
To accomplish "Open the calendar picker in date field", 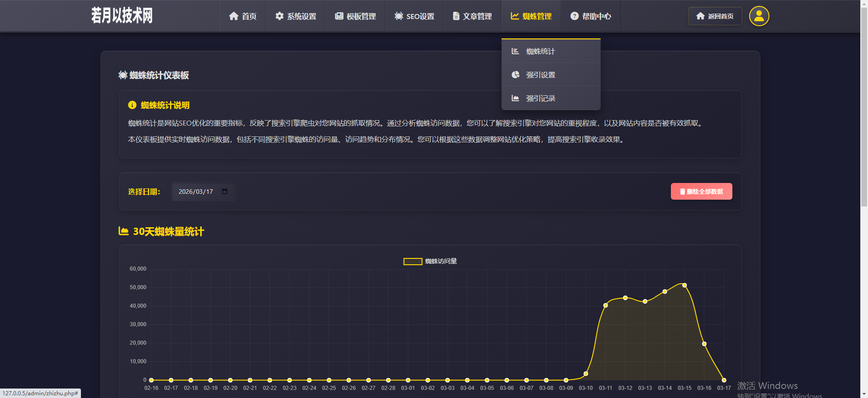I will click(x=225, y=192).
